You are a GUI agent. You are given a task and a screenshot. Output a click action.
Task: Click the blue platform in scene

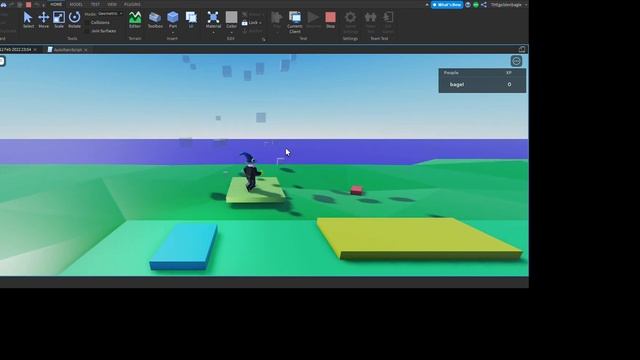coord(184,247)
